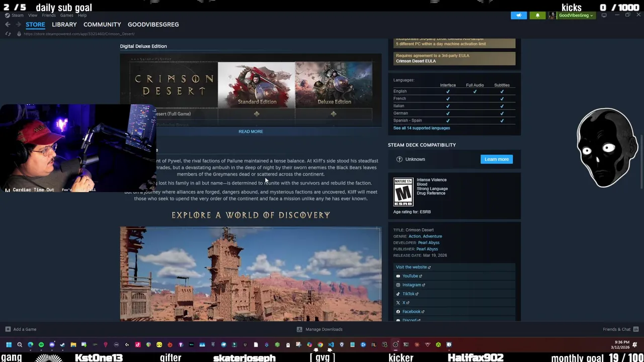Click the store URL address field
The width and height of the screenshot is (644, 362).
pyautogui.click(x=79, y=34)
